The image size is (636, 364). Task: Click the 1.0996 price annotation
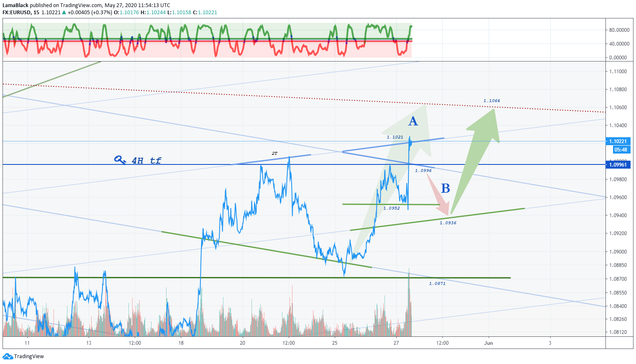(423, 171)
